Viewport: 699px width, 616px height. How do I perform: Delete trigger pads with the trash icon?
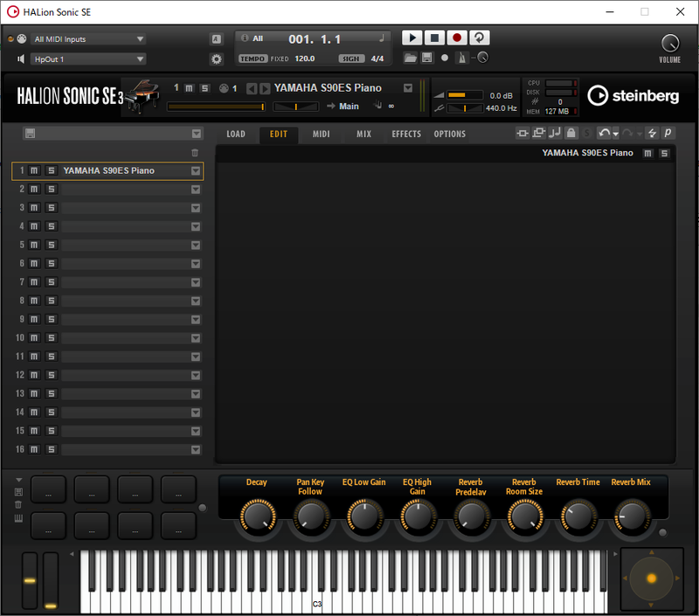[x=18, y=504]
